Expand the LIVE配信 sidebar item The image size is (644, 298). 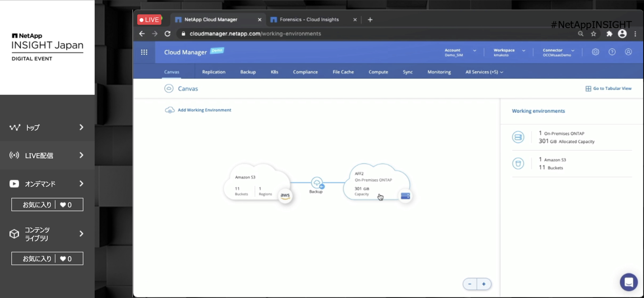click(x=47, y=155)
